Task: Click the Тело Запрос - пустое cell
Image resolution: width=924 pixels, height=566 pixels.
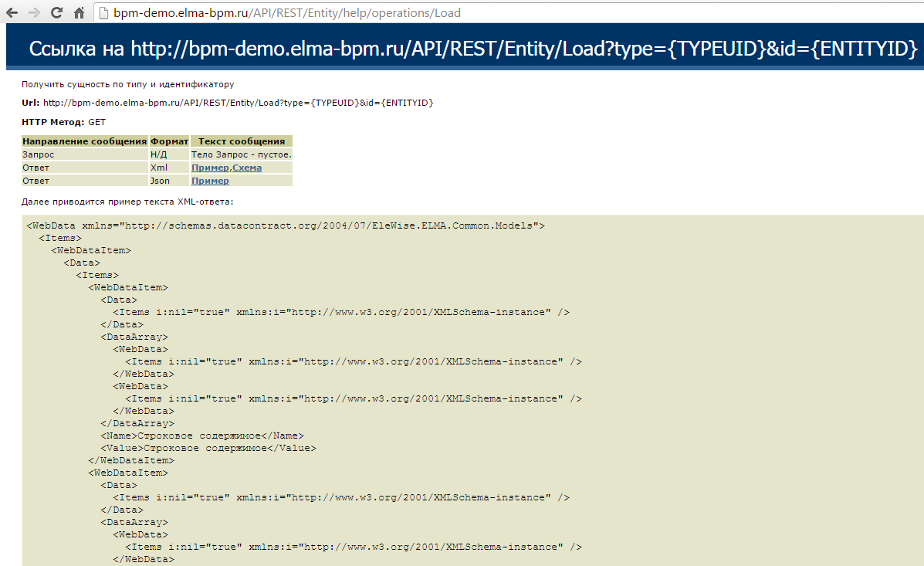Action: (241, 154)
